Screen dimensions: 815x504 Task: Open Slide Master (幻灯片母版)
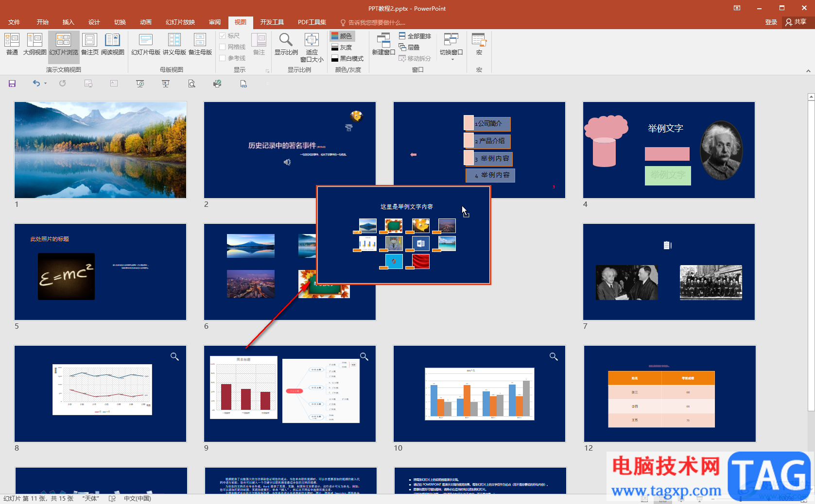click(146, 44)
